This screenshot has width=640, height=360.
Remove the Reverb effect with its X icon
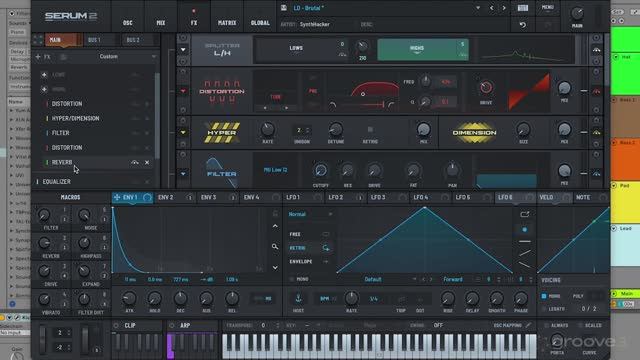tap(147, 162)
